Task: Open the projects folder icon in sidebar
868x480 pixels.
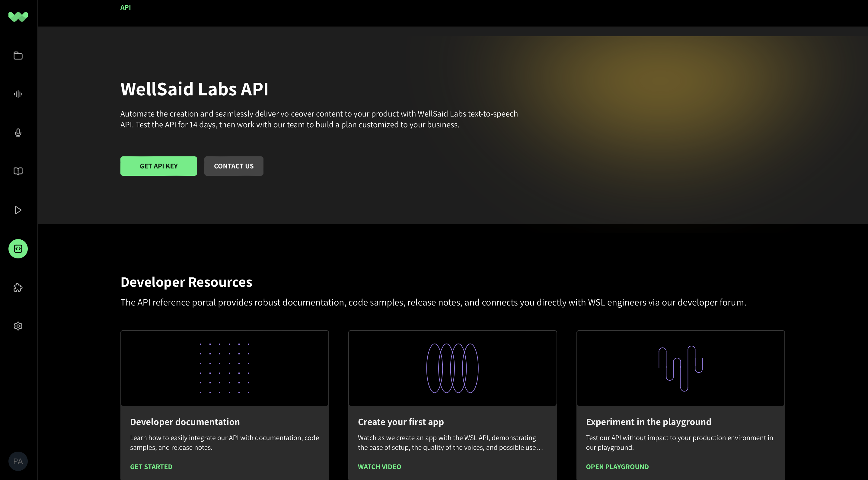Action: (18, 56)
